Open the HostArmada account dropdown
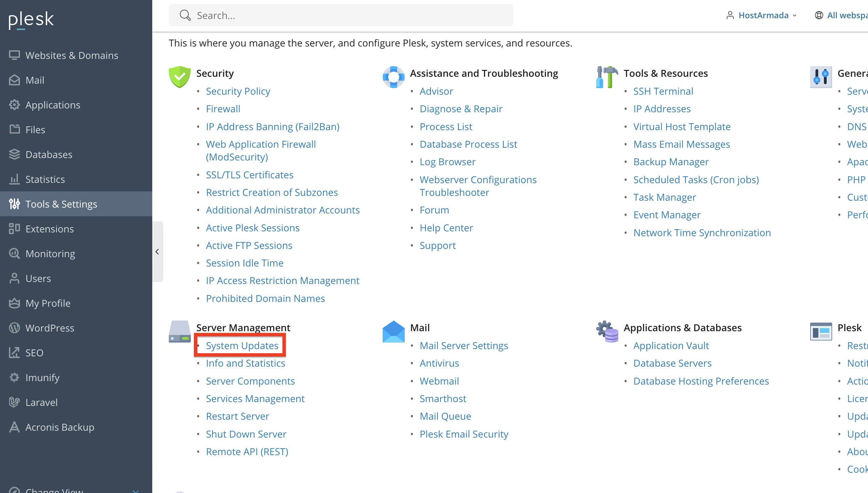The width and height of the screenshot is (868, 493). (762, 15)
